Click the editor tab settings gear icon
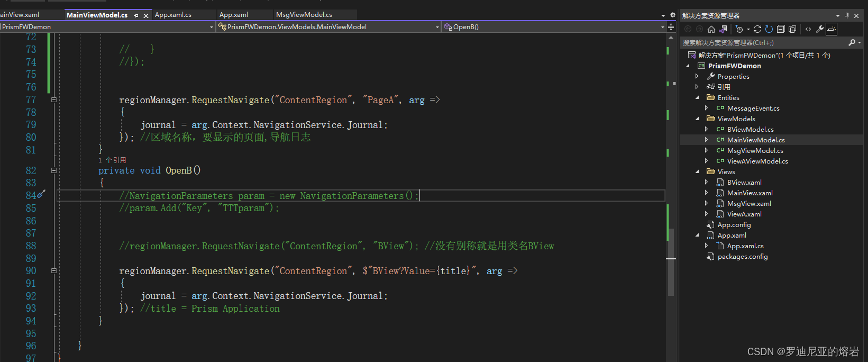The image size is (868, 362). [673, 15]
